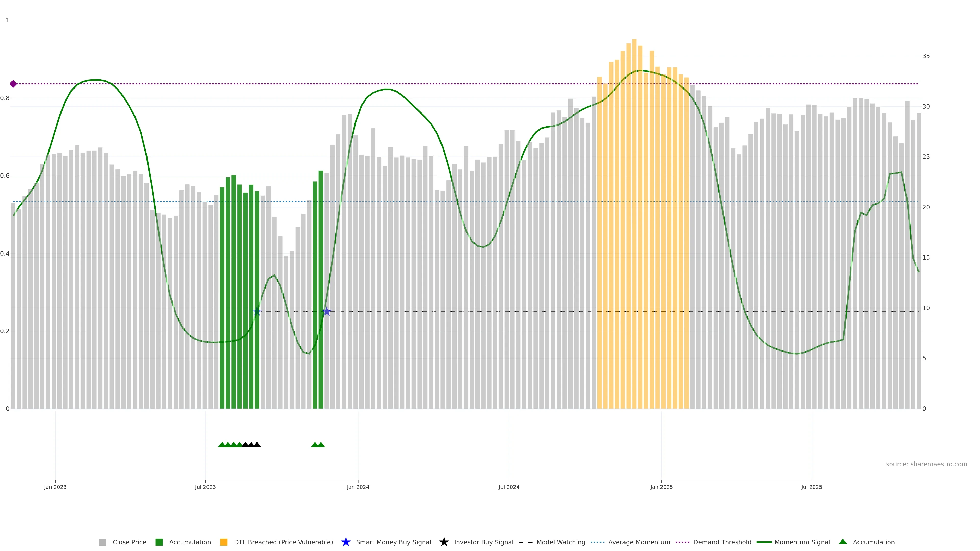Click the Jan 2024 axis label

(x=358, y=487)
